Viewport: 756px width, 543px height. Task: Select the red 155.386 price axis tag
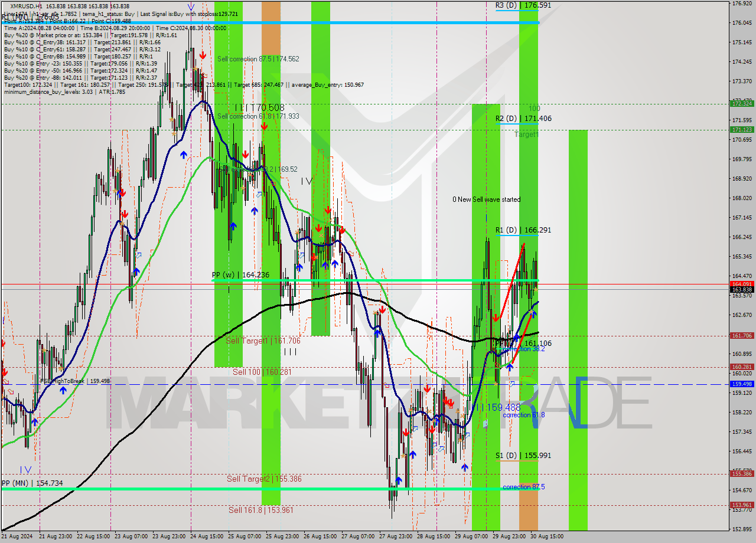click(x=741, y=473)
